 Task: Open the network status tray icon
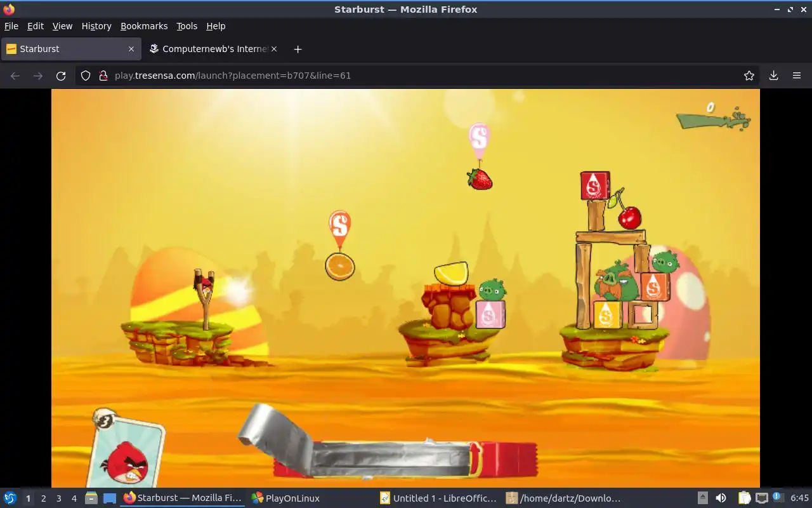tap(762, 498)
